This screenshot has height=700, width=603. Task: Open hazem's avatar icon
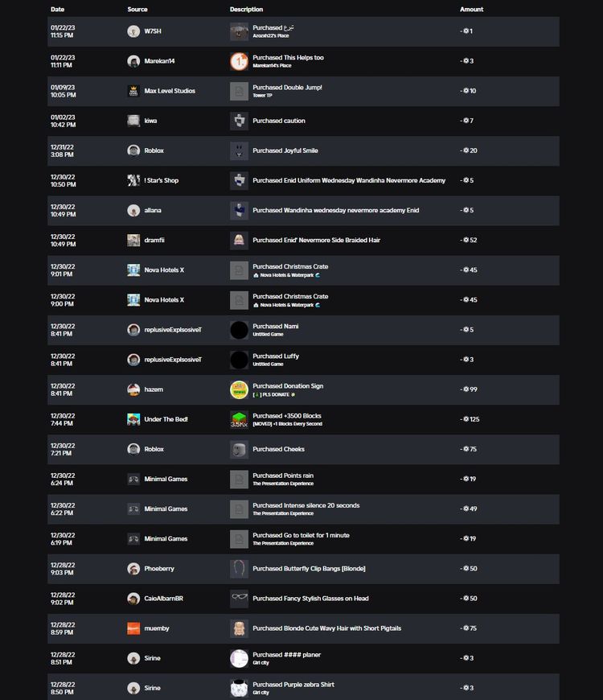(133, 389)
